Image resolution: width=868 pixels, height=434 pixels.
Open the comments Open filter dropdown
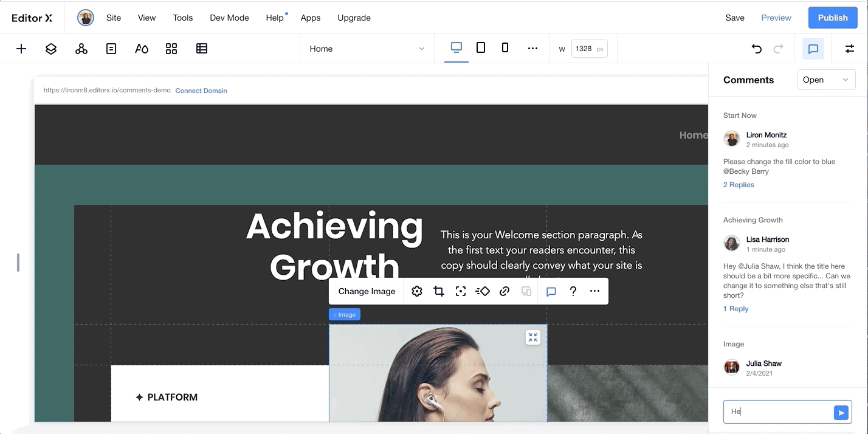click(826, 80)
